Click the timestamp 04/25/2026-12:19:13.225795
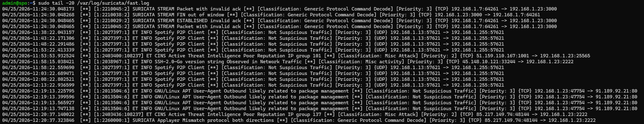Screen dimensions: 644x124 point(38,91)
